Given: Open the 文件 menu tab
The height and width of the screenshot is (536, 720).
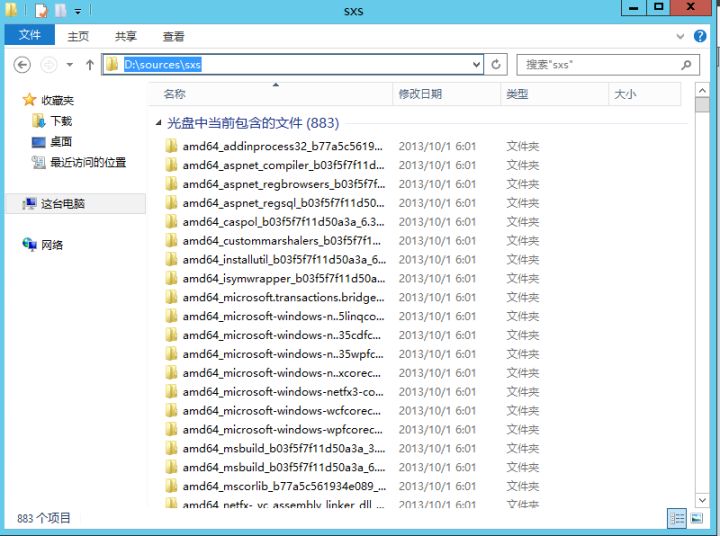Looking at the screenshot, I should [x=30, y=35].
